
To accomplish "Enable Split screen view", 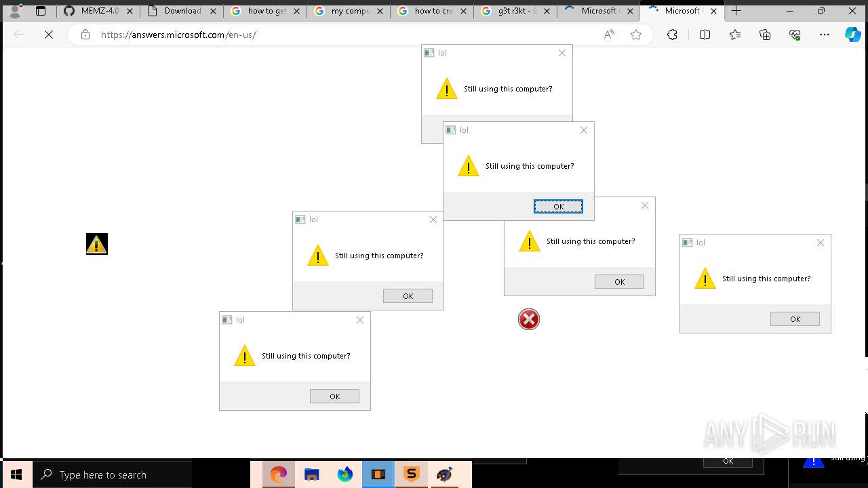I will pos(705,35).
